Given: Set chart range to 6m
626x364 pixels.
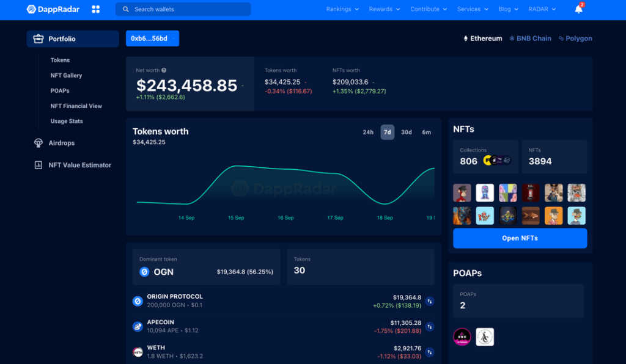Looking at the screenshot, I should click(x=426, y=132).
